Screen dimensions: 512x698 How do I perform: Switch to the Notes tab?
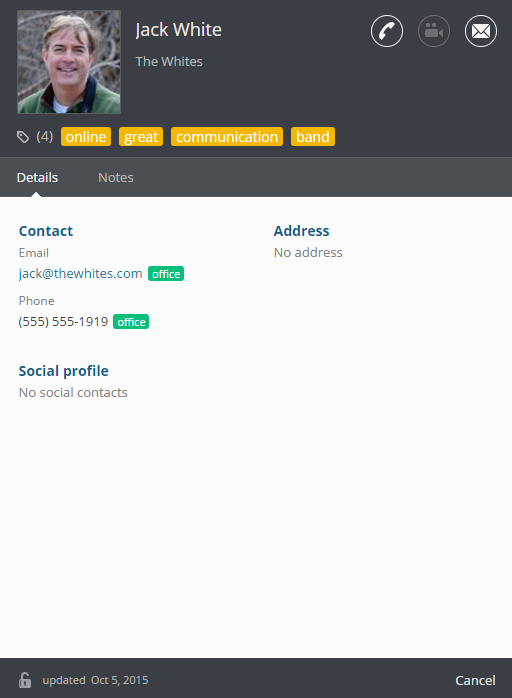(x=116, y=178)
